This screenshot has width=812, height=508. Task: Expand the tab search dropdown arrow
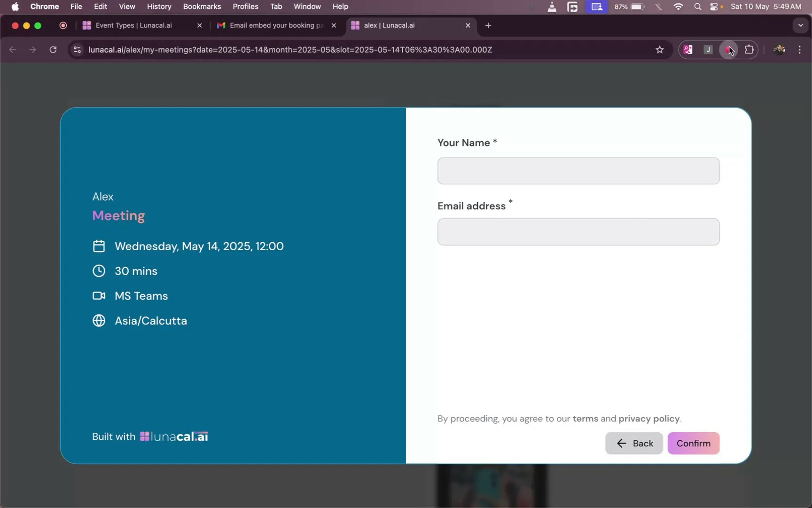click(800, 25)
